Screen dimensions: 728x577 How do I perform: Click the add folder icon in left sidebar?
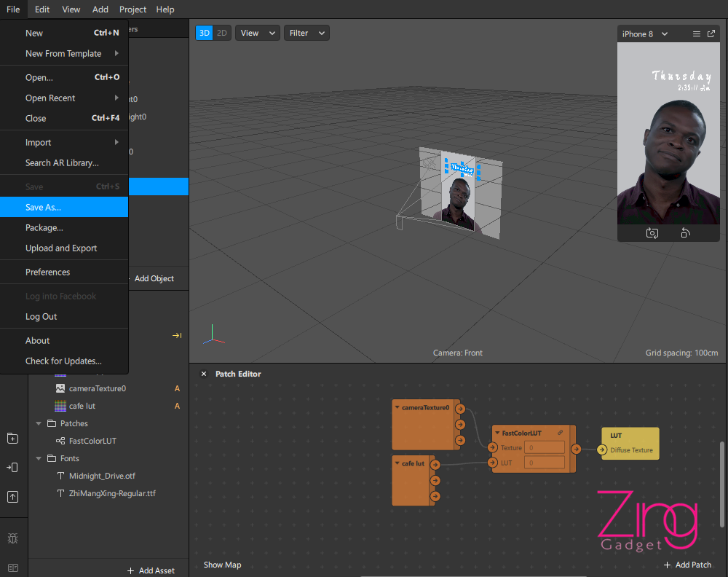(x=13, y=438)
